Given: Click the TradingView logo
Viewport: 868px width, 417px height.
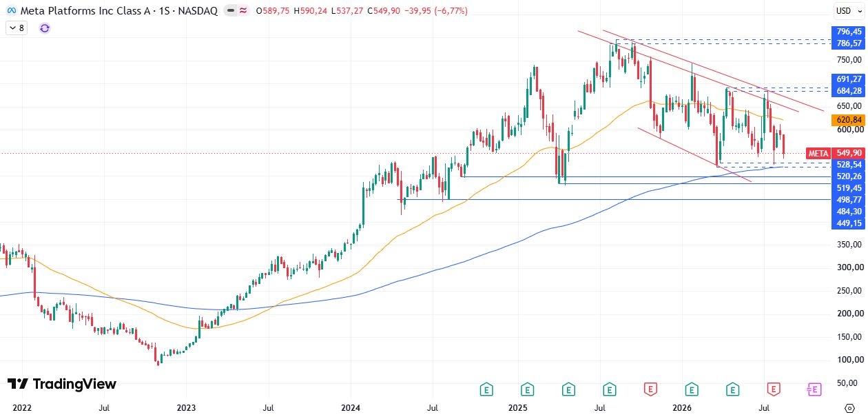Looking at the screenshot, I should 62,384.
